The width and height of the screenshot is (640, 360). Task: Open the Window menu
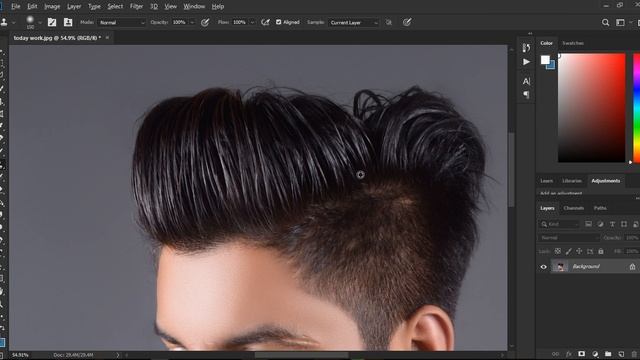tap(194, 7)
